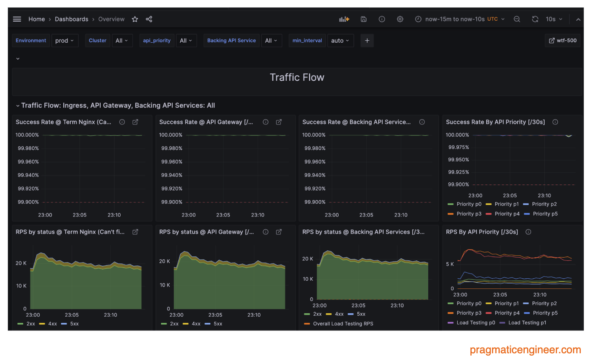
Task: Refresh the dashboard
Action: tap(535, 19)
